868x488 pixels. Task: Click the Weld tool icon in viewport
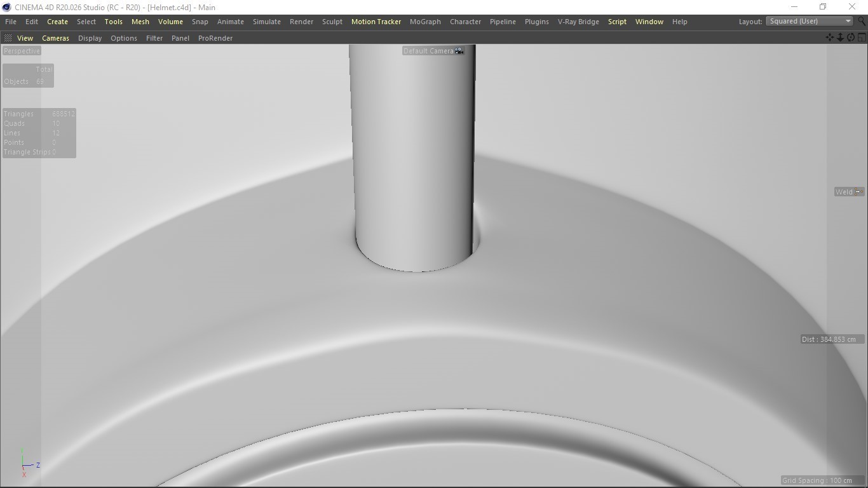tap(858, 192)
